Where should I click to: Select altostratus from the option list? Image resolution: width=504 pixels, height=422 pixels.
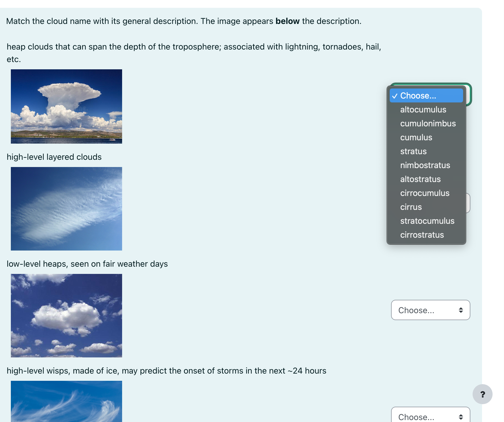tap(420, 179)
